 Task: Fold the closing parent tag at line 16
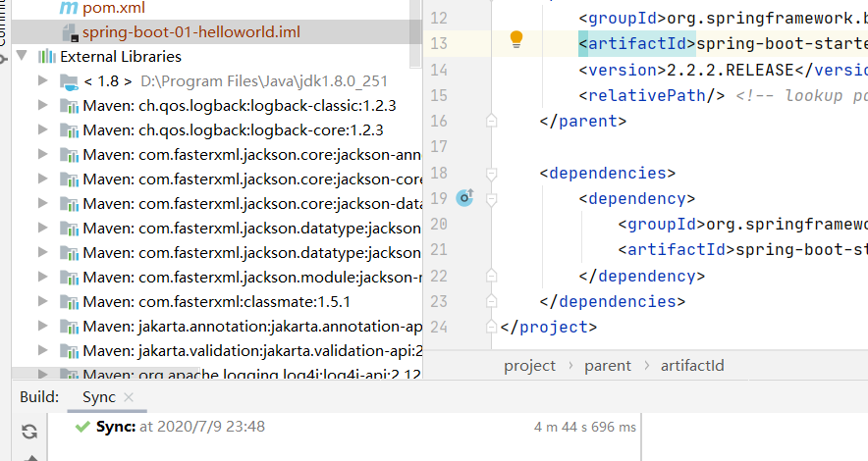[x=492, y=121]
